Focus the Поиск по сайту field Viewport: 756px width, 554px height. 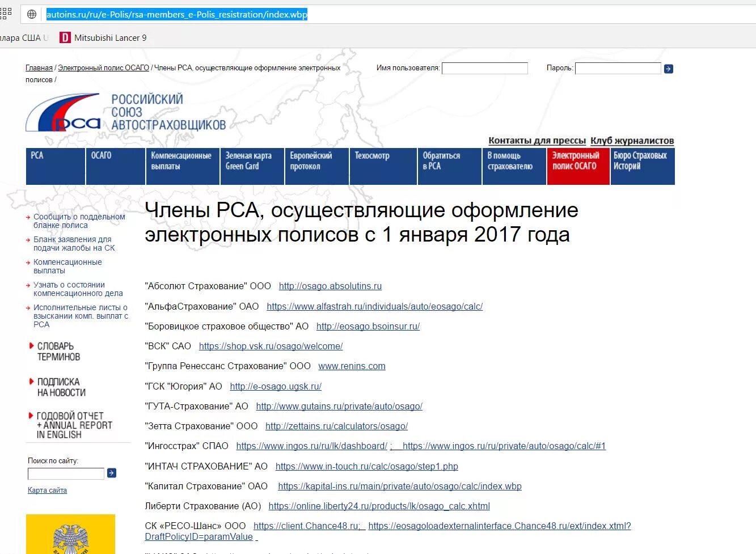pos(66,473)
